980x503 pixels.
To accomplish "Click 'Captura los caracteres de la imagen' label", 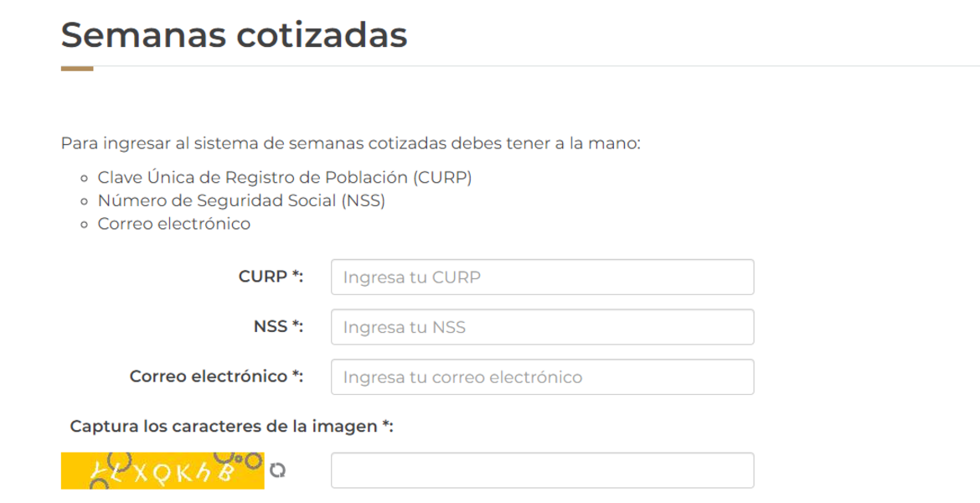I will (x=231, y=427).
